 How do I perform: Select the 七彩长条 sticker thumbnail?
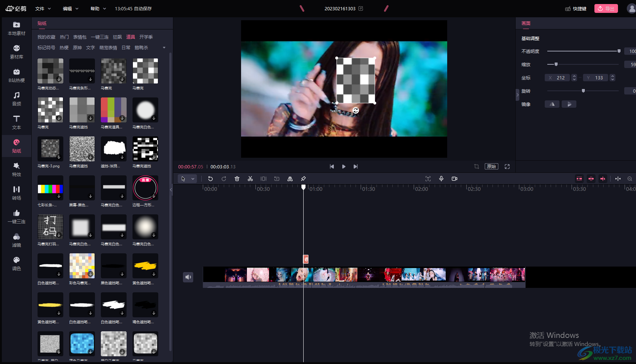[x=50, y=188]
